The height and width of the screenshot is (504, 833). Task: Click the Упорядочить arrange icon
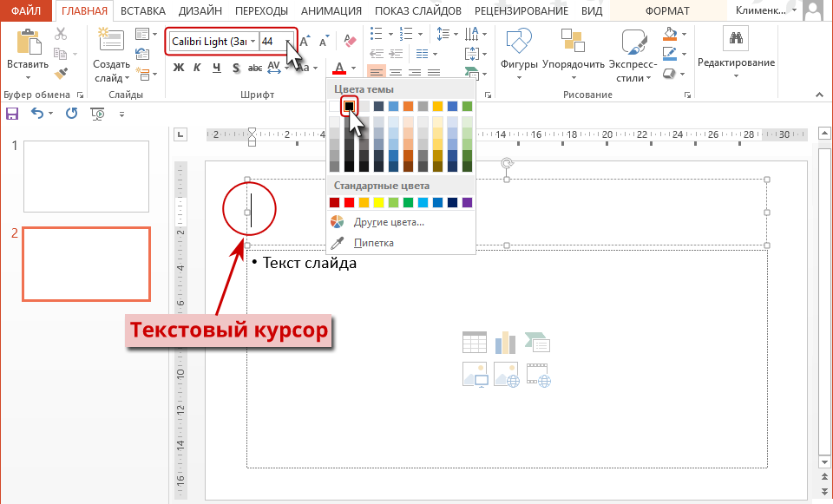click(x=574, y=41)
